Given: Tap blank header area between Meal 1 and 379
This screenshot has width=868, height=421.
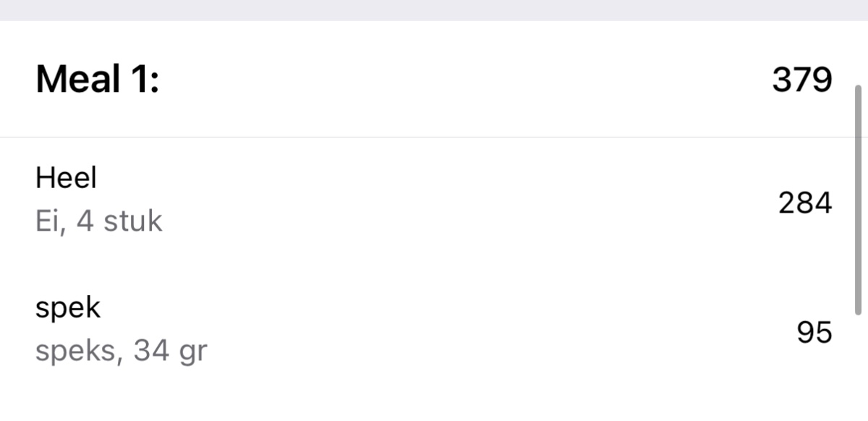Looking at the screenshot, I should pos(463,80).
